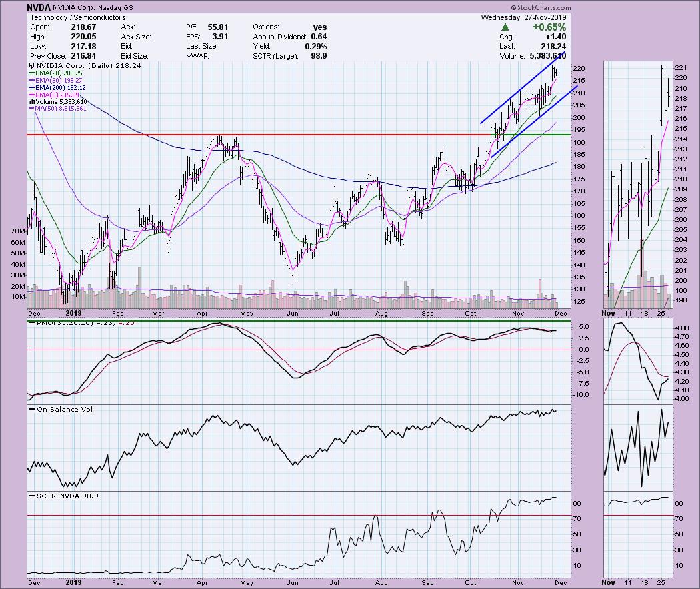Click the -10.0 label on PMO axis
The width and height of the screenshot is (700, 589).
(x=581, y=395)
